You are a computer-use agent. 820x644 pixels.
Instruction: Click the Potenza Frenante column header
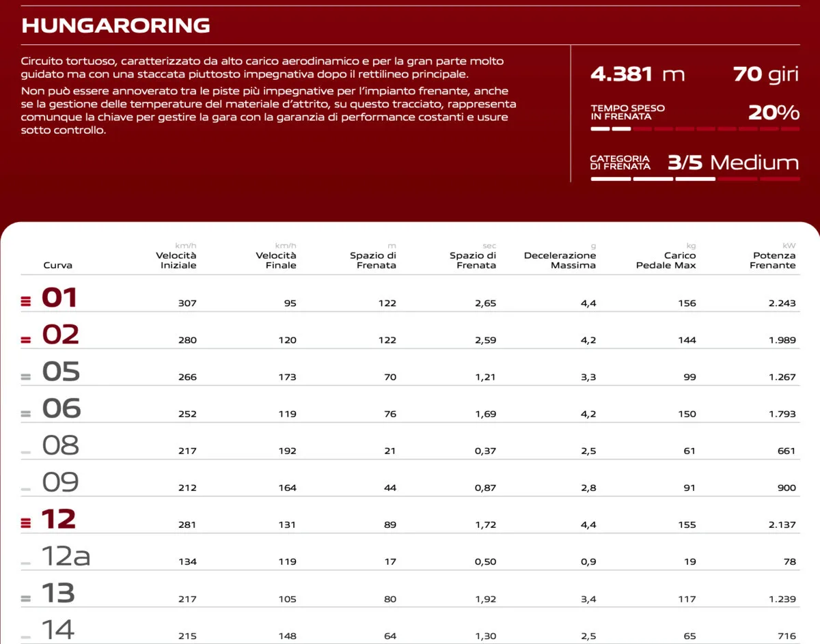[x=773, y=260]
